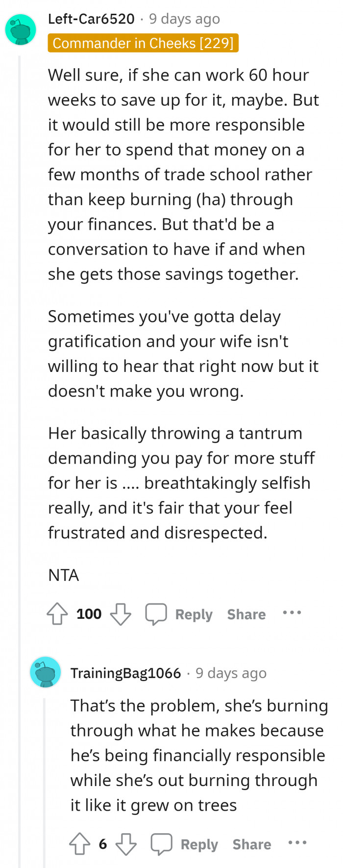This screenshot has width=343, height=868.
Task: Open the overflow menu on the top comment
Action: click(x=292, y=613)
